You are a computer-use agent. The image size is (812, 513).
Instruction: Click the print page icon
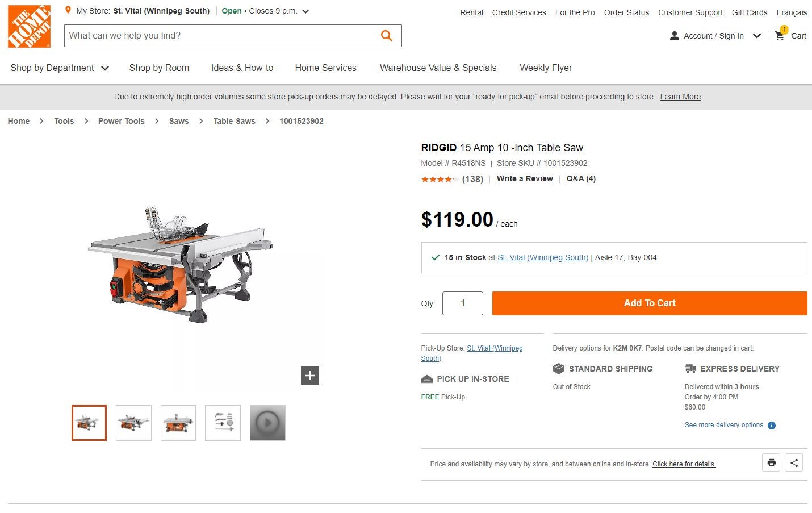pyautogui.click(x=771, y=462)
